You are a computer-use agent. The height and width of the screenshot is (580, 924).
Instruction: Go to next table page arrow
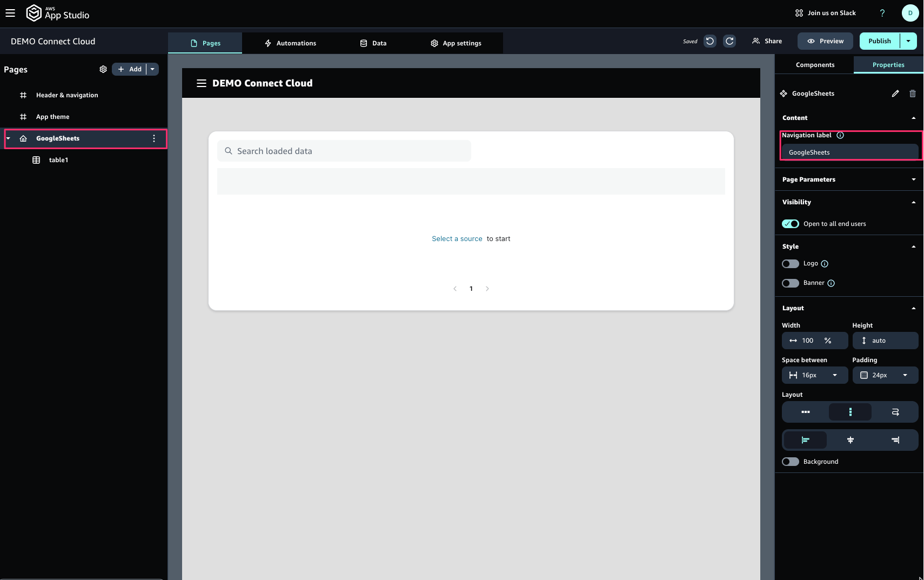tap(487, 289)
